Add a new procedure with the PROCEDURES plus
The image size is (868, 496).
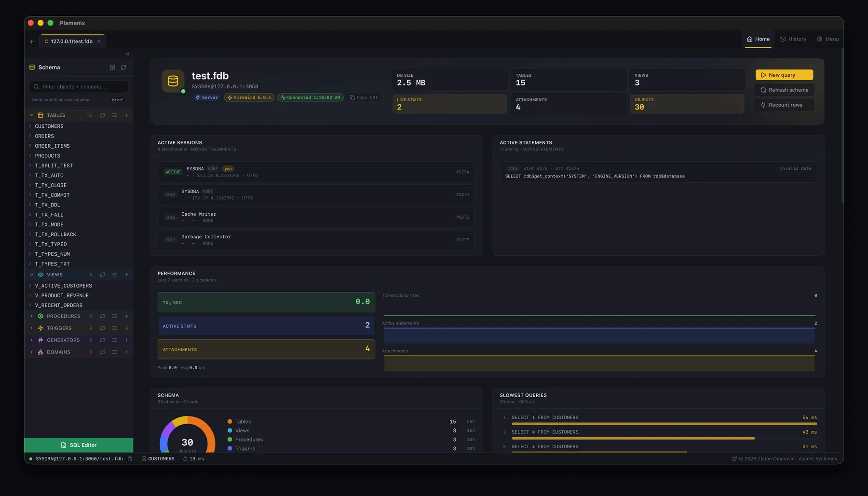[x=126, y=316]
